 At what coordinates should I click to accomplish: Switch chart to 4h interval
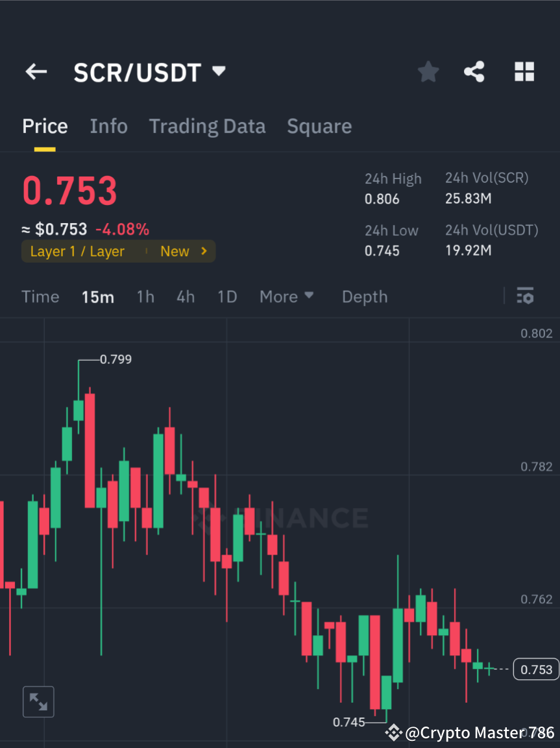click(186, 296)
